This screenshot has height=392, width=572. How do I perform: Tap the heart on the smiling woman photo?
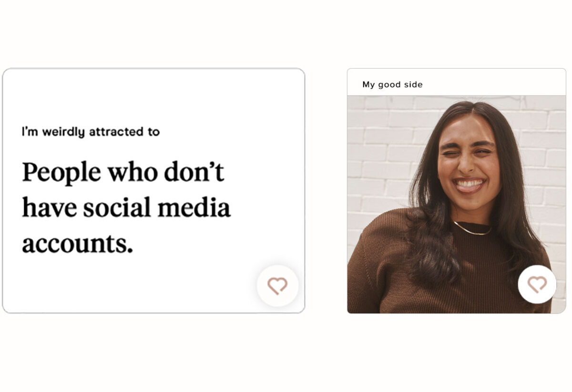[x=537, y=284]
